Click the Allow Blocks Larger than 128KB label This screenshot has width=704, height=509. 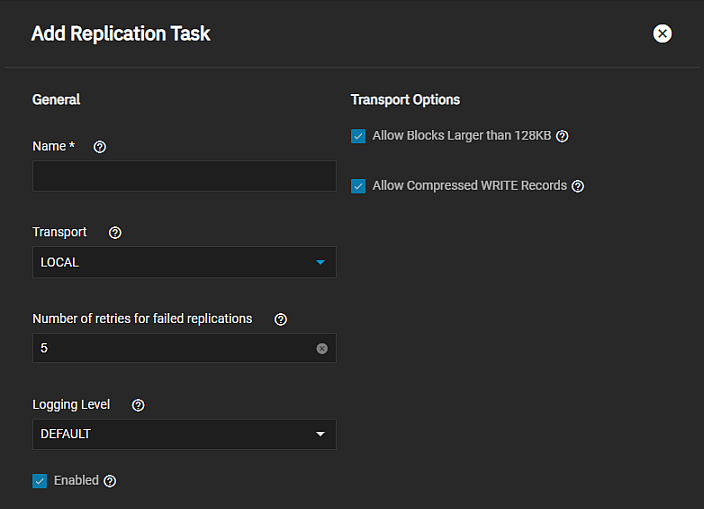pos(461,136)
